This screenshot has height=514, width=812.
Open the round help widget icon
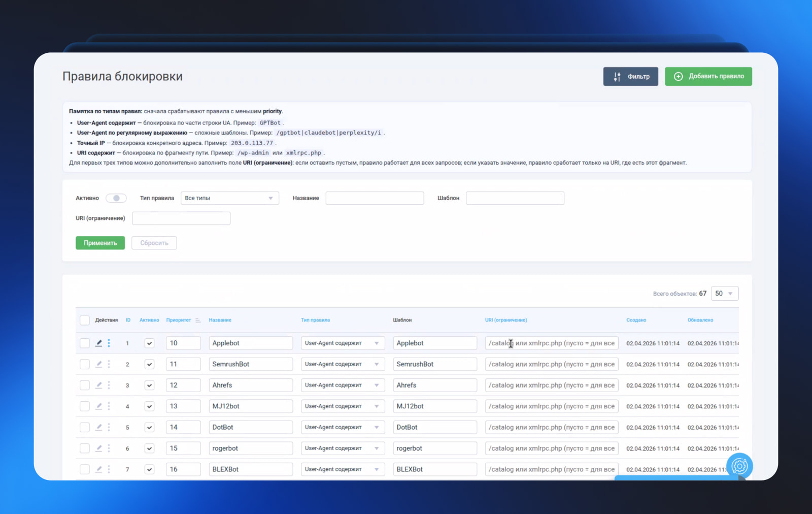click(x=739, y=466)
